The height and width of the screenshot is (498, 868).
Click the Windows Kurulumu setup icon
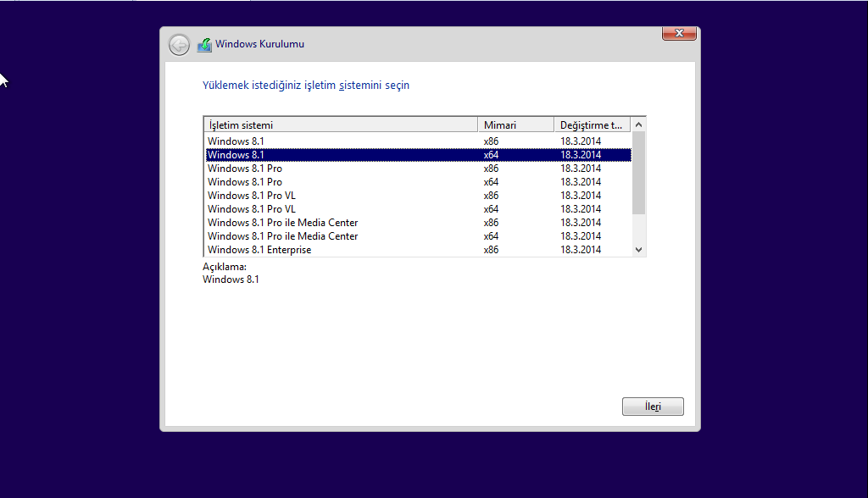click(x=204, y=45)
